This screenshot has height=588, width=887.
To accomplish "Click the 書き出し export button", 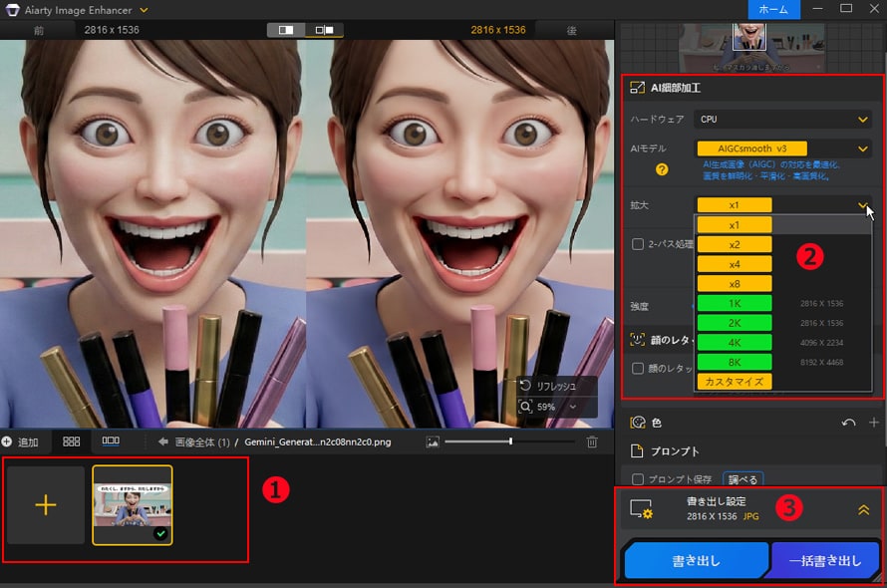I will click(x=695, y=561).
